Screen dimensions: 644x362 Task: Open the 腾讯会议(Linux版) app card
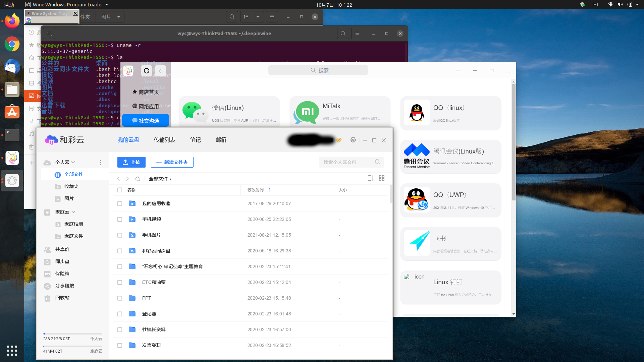[451, 157]
